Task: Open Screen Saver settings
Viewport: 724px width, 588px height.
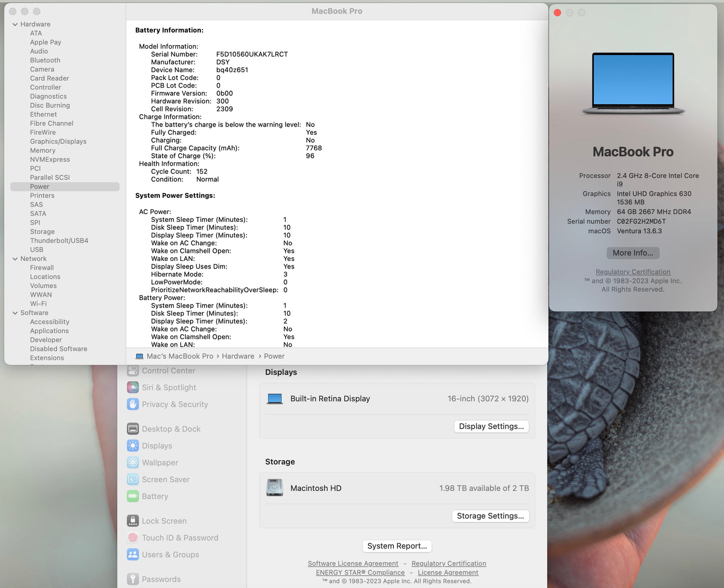Action: [x=165, y=479]
